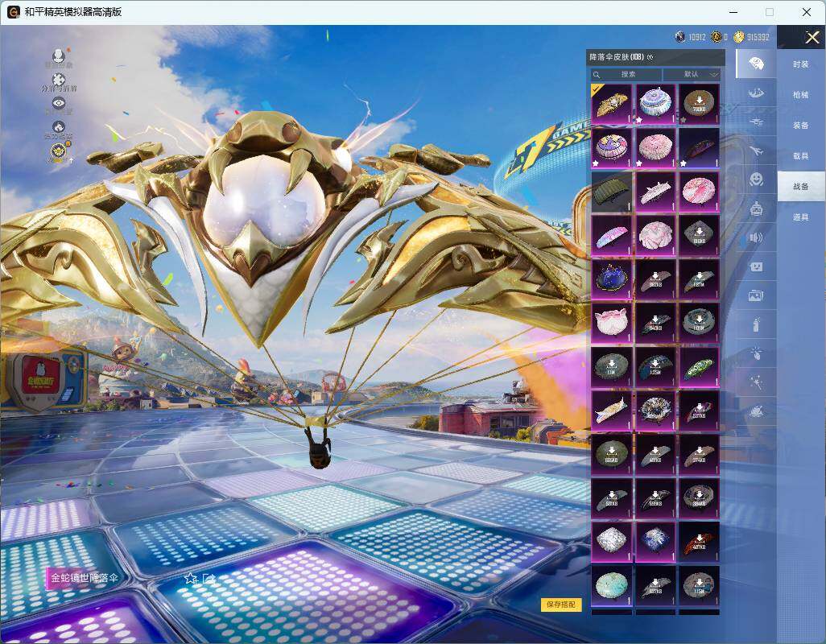Open the sparkling grenade effect category icon
826x644 pixels.
click(x=756, y=354)
